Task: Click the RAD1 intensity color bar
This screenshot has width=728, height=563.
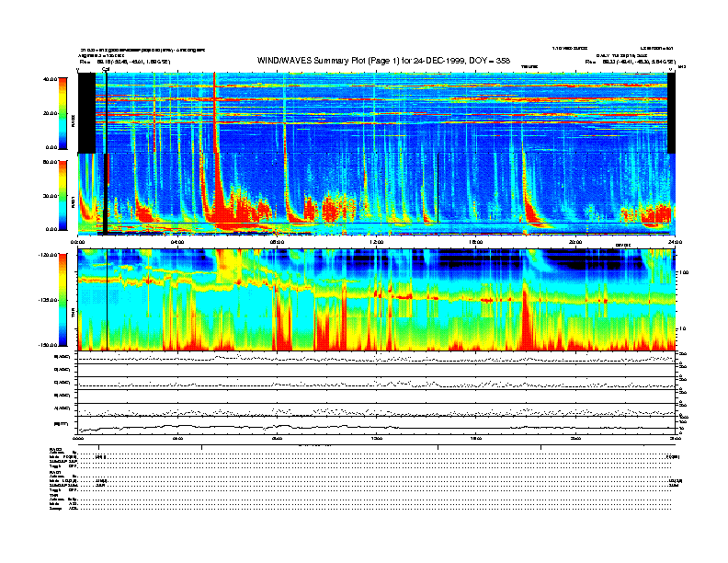Action: (63, 196)
